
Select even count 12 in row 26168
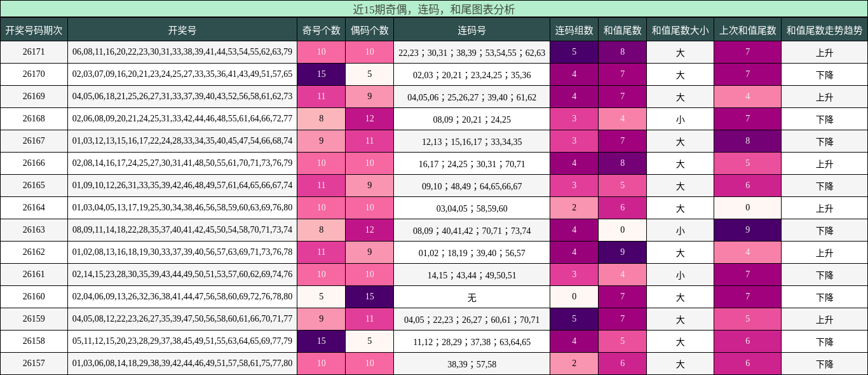(x=369, y=119)
